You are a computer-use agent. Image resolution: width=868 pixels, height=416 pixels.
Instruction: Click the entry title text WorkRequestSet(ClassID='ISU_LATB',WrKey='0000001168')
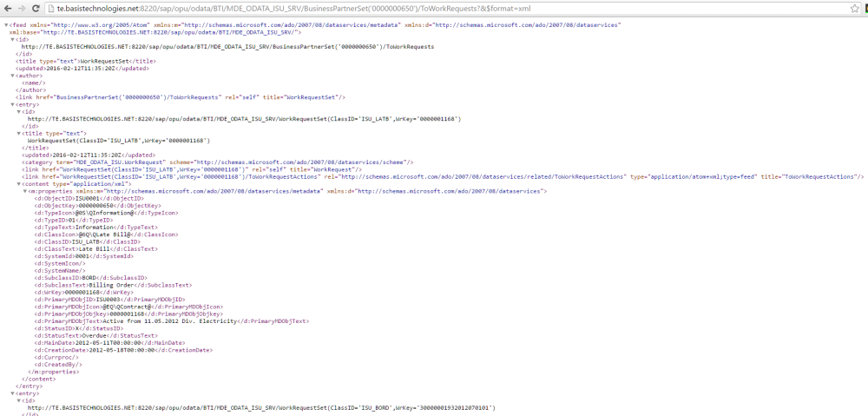click(x=119, y=141)
